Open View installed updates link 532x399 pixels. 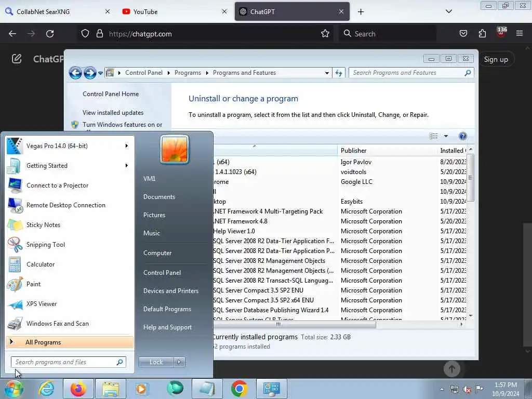point(113,113)
